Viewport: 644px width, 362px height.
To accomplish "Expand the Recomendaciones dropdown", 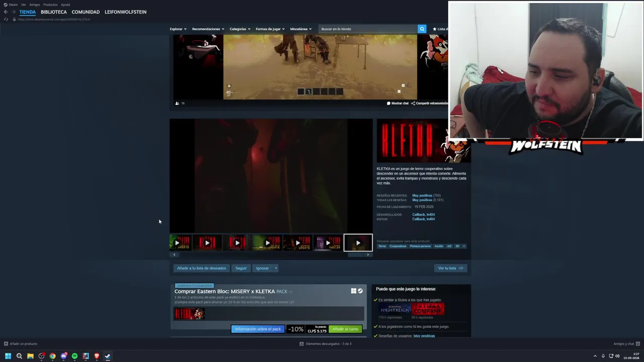I will click(x=208, y=29).
